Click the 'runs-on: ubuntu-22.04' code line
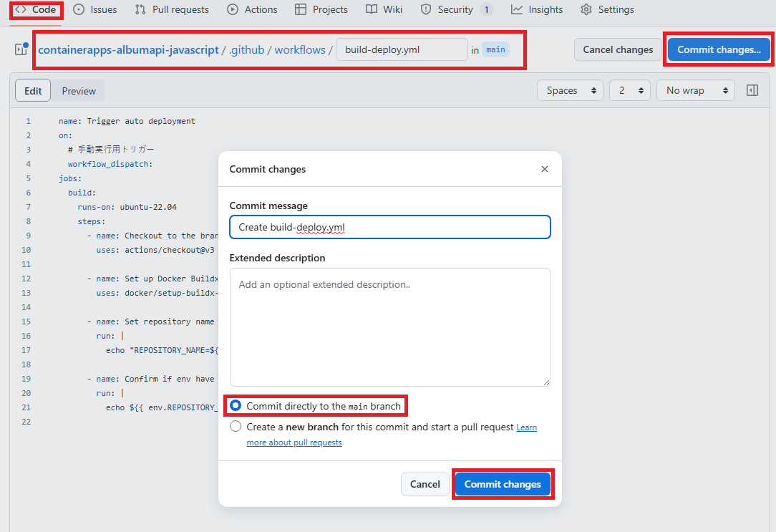The width and height of the screenshot is (776, 532). (127, 207)
